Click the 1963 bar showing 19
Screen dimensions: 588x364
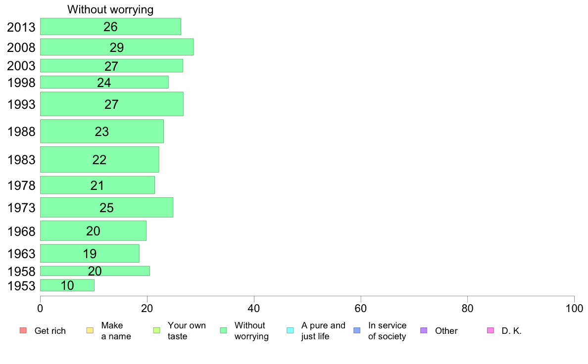pyautogui.click(x=90, y=253)
